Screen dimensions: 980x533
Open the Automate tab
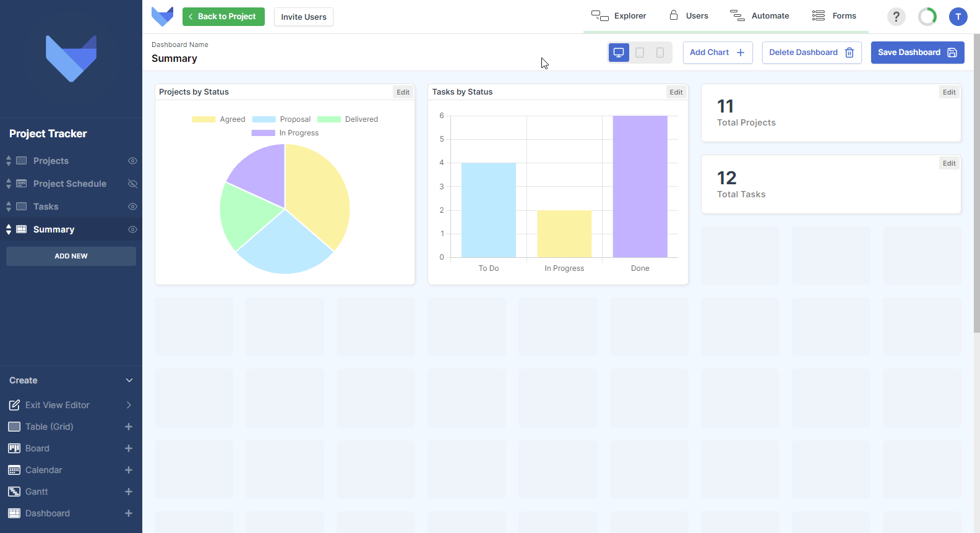click(x=760, y=16)
